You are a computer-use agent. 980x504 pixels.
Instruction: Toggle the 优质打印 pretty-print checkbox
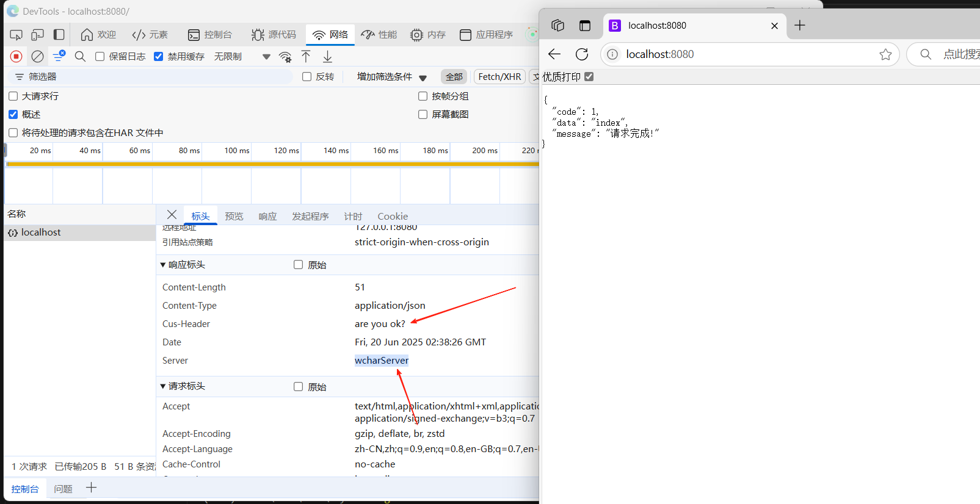pyautogui.click(x=589, y=77)
